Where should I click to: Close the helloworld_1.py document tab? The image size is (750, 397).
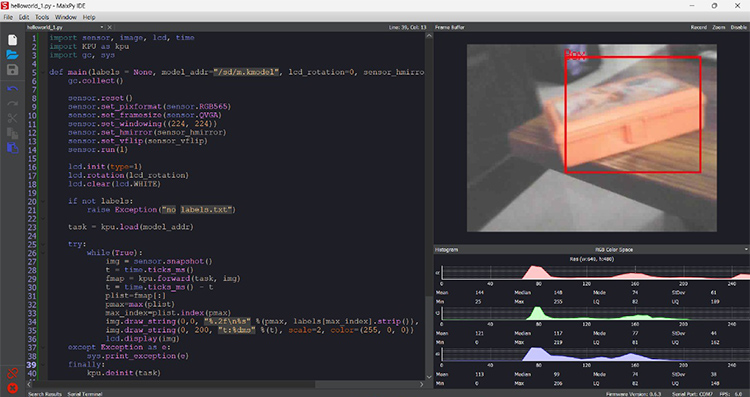(110, 27)
